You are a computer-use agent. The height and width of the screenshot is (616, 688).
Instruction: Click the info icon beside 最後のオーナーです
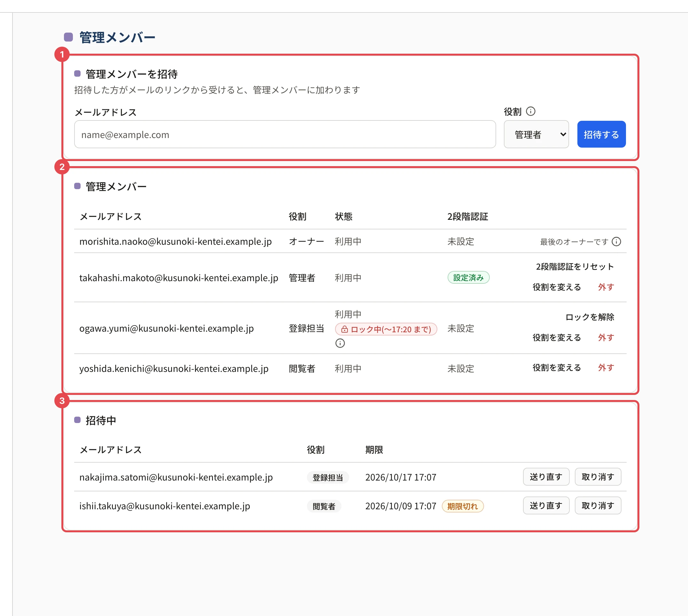pos(616,242)
